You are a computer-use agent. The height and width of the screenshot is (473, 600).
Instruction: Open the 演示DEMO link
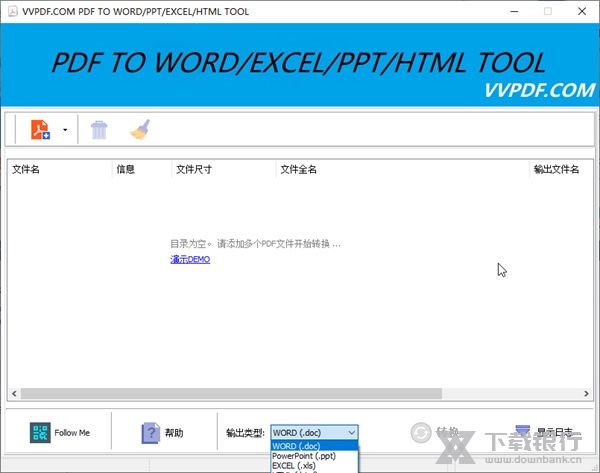click(x=190, y=259)
